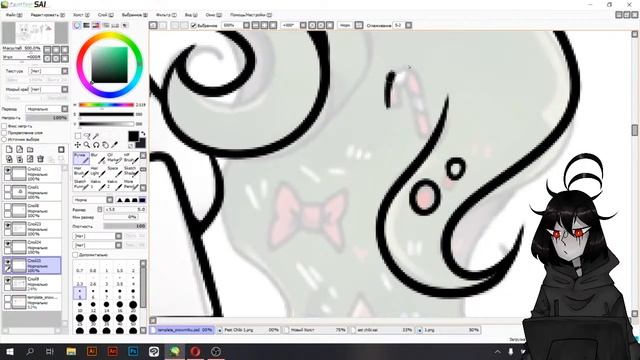
Task: Open the Окно menu
Action: coord(213,15)
